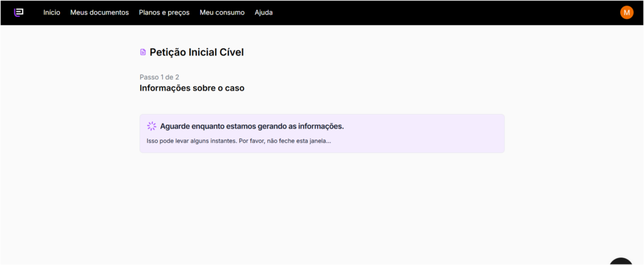Click the Informações sobre o caso heading

[192, 88]
